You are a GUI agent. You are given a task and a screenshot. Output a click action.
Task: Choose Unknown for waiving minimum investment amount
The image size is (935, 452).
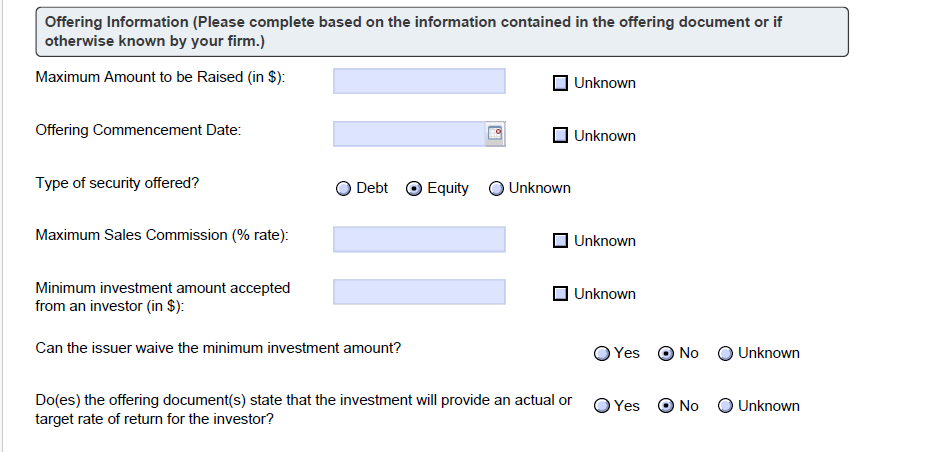[x=725, y=354]
